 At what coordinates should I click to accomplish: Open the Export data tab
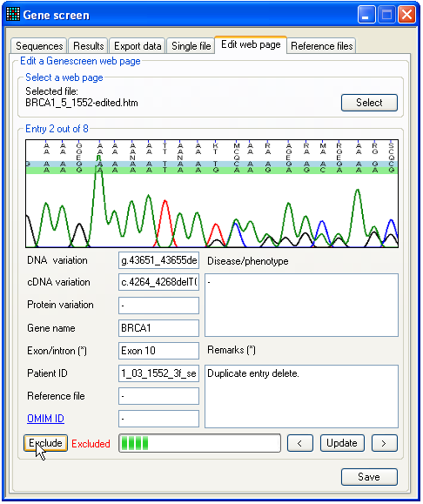pos(138,46)
